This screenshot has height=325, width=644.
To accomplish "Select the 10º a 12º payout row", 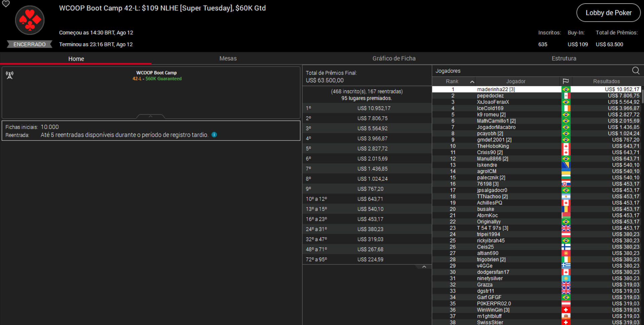I will 367,199.
